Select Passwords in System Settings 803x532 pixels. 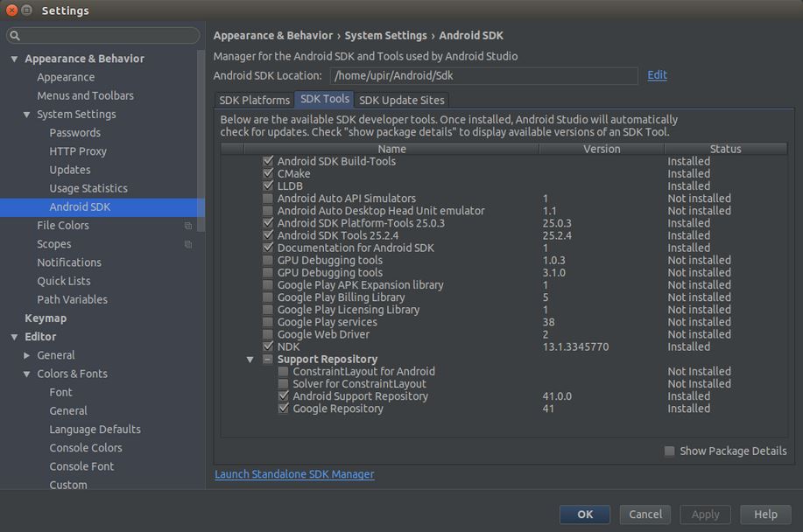[x=74, y=133]
